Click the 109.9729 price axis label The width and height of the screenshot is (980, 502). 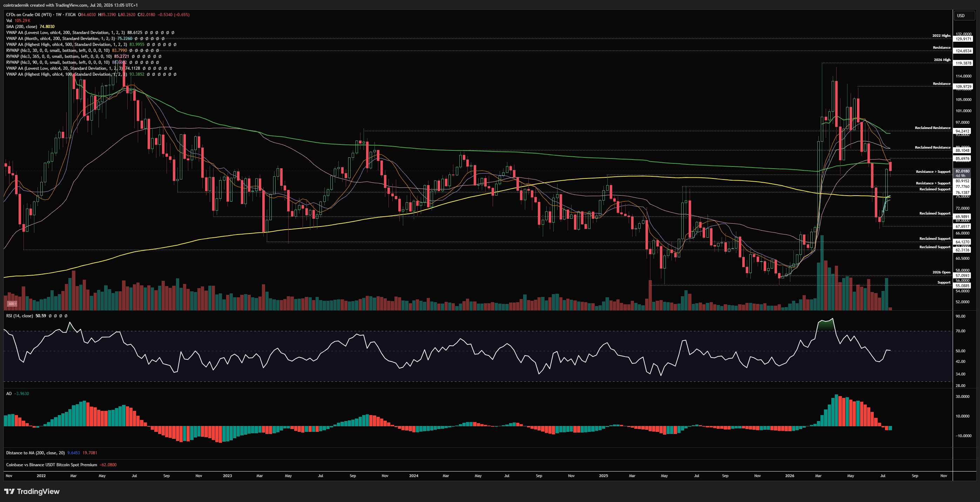964,87
